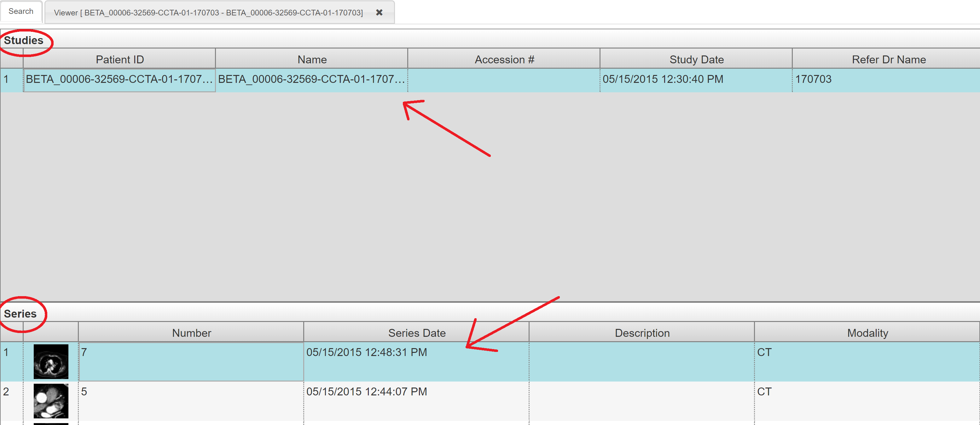The image size is (980, 425).
Task: Click the Description column header
Action: coord(642,333)
